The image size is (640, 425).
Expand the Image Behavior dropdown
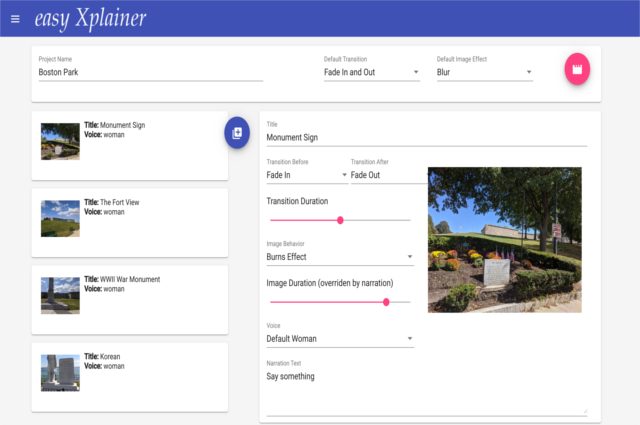coord(340,257)
